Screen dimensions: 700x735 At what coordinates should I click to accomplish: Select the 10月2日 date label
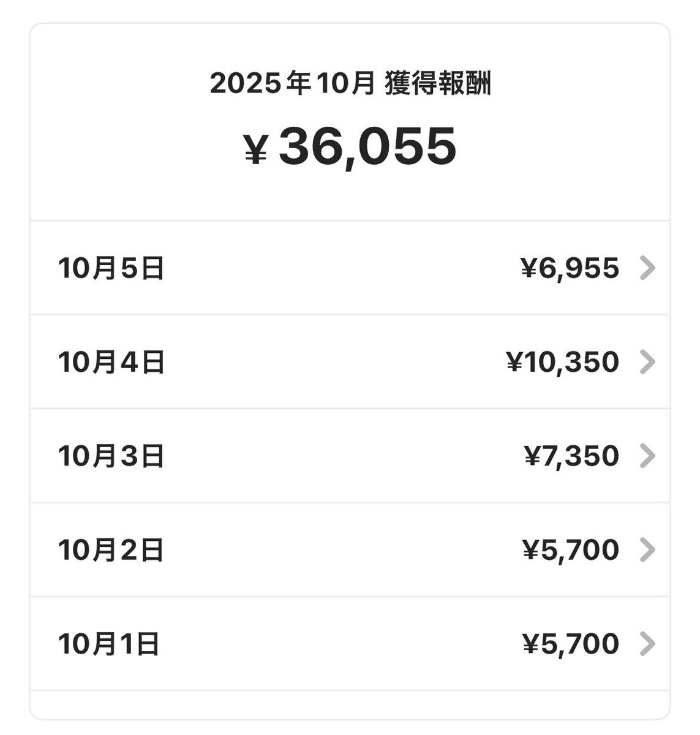click(111, 549)
